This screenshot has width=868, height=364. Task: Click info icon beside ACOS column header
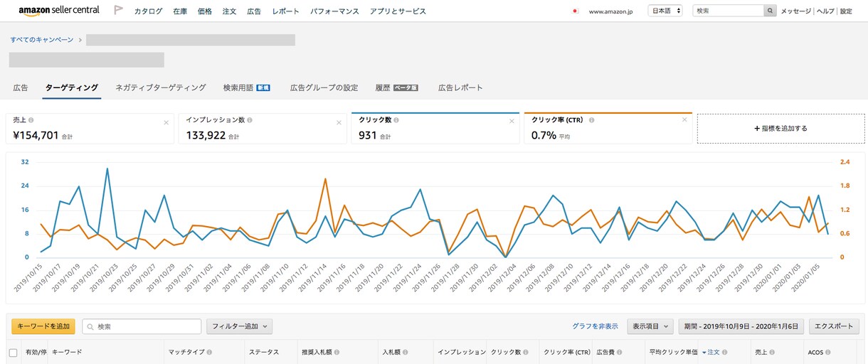[830, 353]
